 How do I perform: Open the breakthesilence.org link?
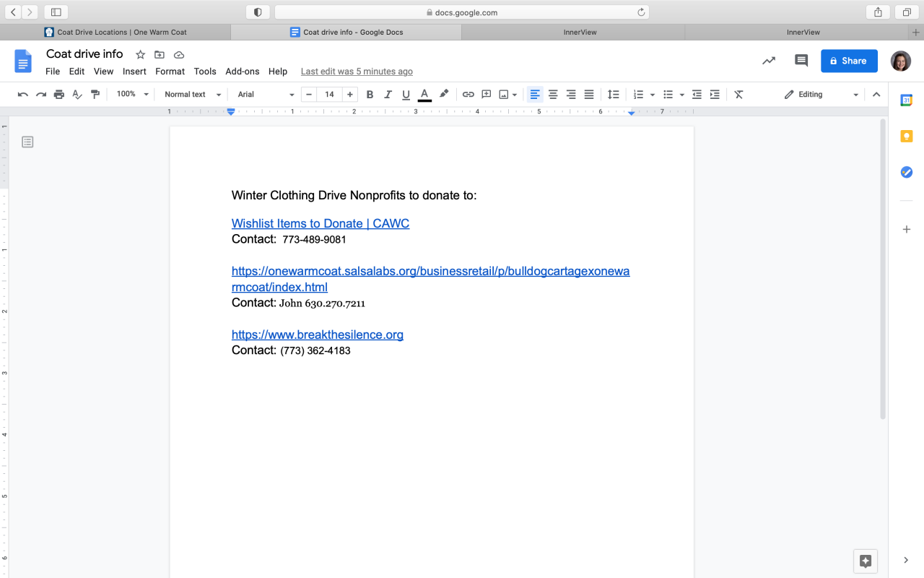tap(318, 335)
